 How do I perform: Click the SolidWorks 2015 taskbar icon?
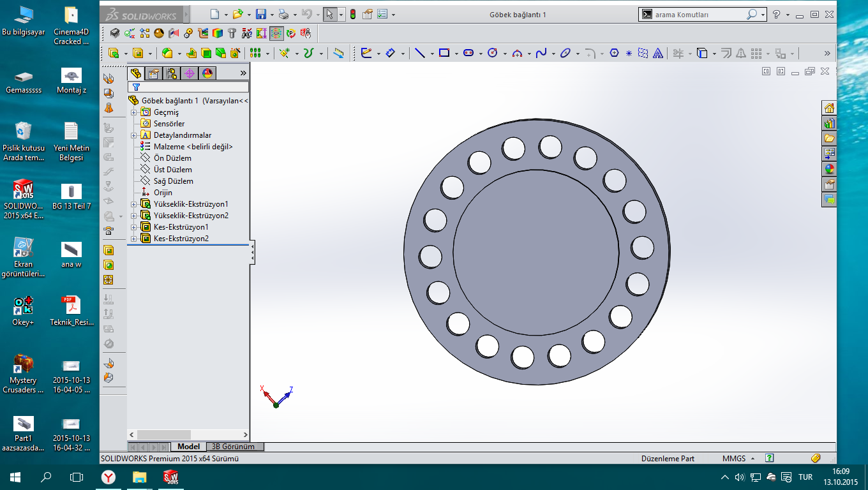click(170, 477)
